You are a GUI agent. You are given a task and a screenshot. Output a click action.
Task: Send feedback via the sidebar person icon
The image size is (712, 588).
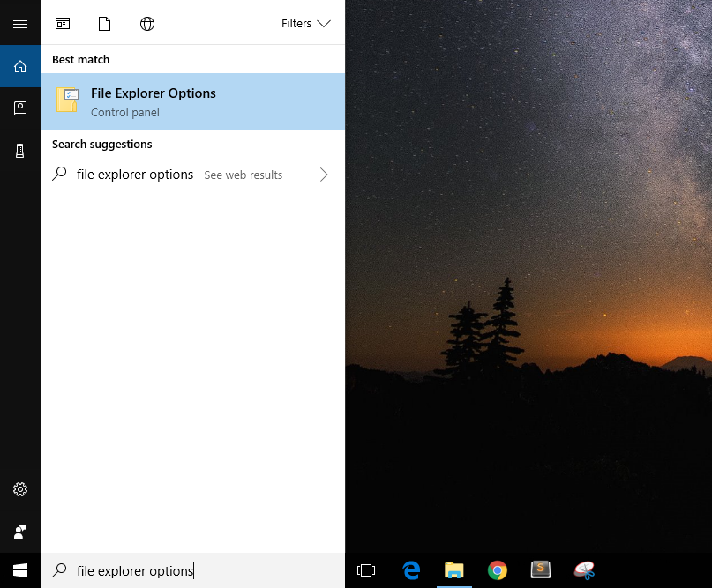[20, 531]
